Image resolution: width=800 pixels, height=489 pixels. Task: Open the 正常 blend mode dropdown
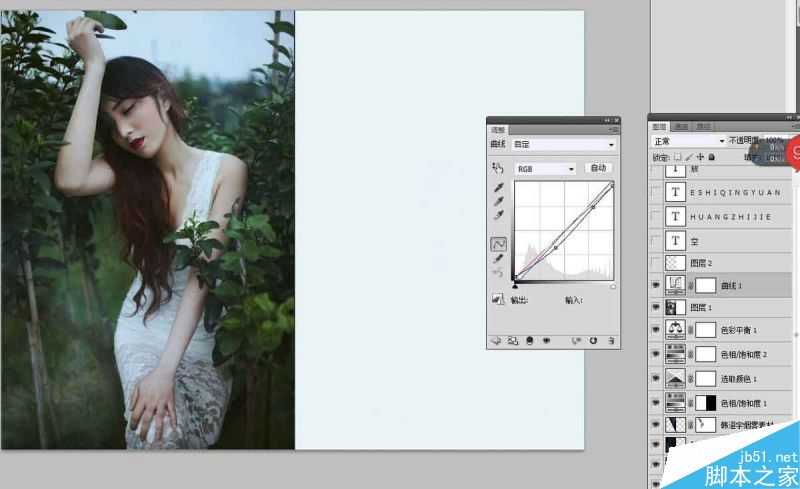[x=688, y=141]
